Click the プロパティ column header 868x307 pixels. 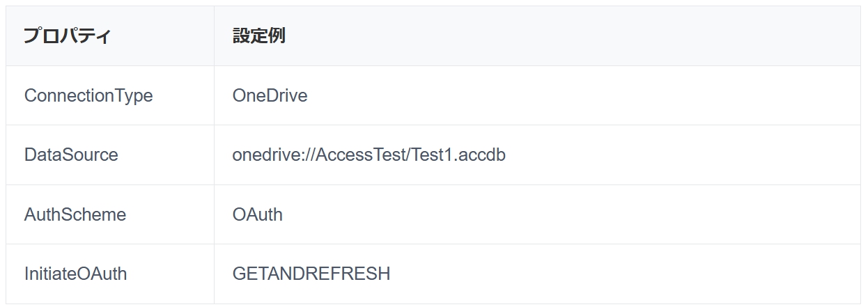[67, 36]
